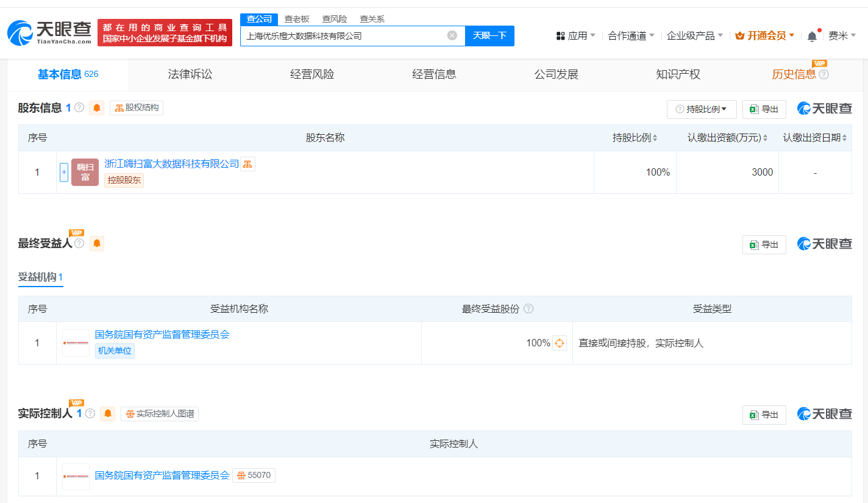The height and width of the screenshot is (503, 868).
Task: Click bell alert icon beside 最终受益人
Action: 97,243
